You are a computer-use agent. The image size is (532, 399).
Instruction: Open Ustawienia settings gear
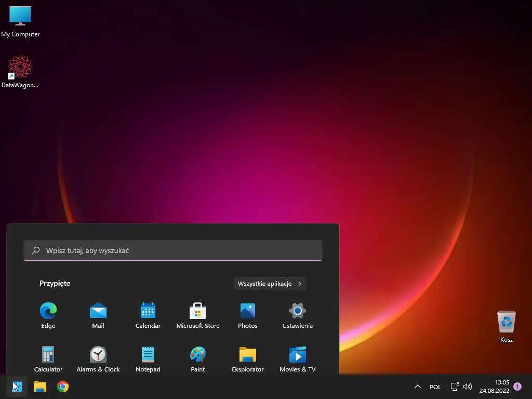(298, 315)
